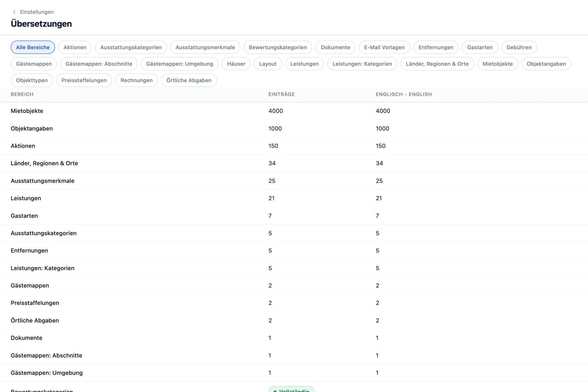Choose the Ausstattungskategorien filter chip

[x=131, y=47]
